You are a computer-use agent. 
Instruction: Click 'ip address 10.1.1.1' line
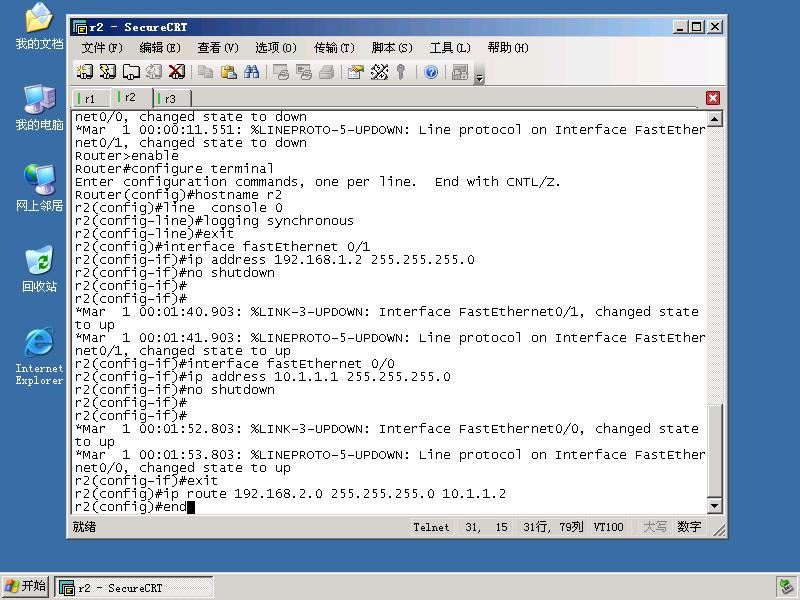[263, 377]
